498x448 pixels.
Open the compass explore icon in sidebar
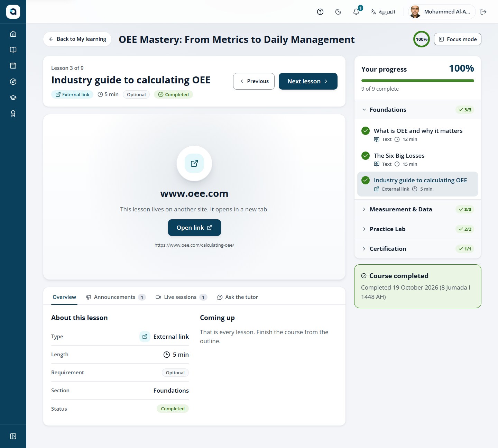(x=13, y=82)
